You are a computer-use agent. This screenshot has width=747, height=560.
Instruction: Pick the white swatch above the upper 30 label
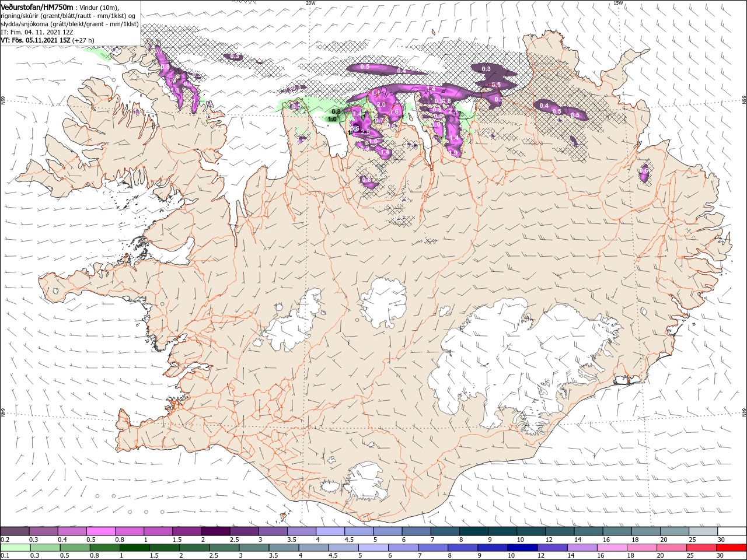click(732, 531)
